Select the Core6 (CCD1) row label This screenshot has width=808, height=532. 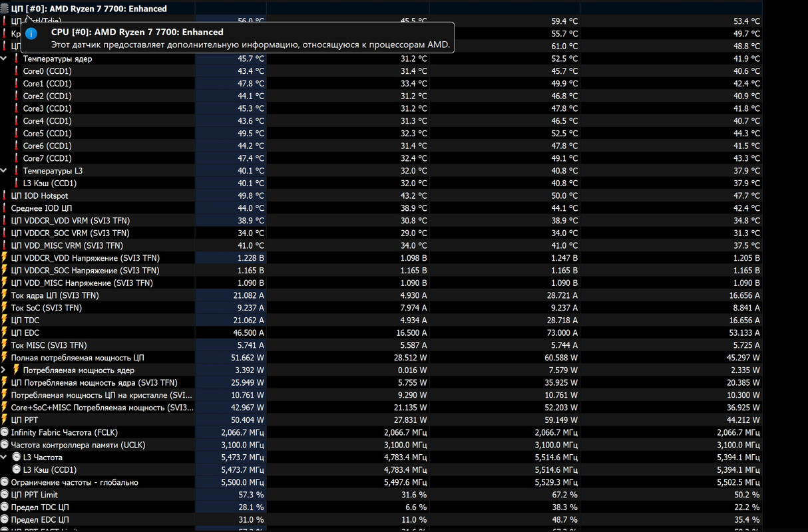coord(47,146)
